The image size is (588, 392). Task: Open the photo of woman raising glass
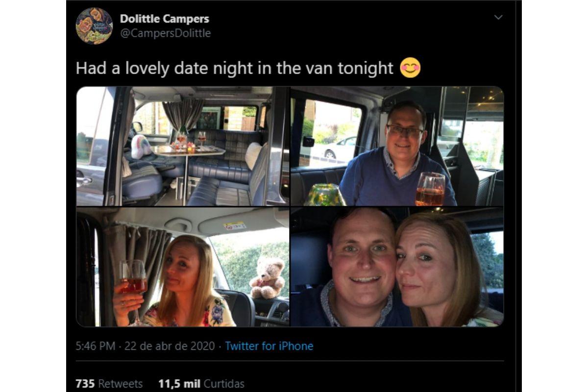[182, 267]
